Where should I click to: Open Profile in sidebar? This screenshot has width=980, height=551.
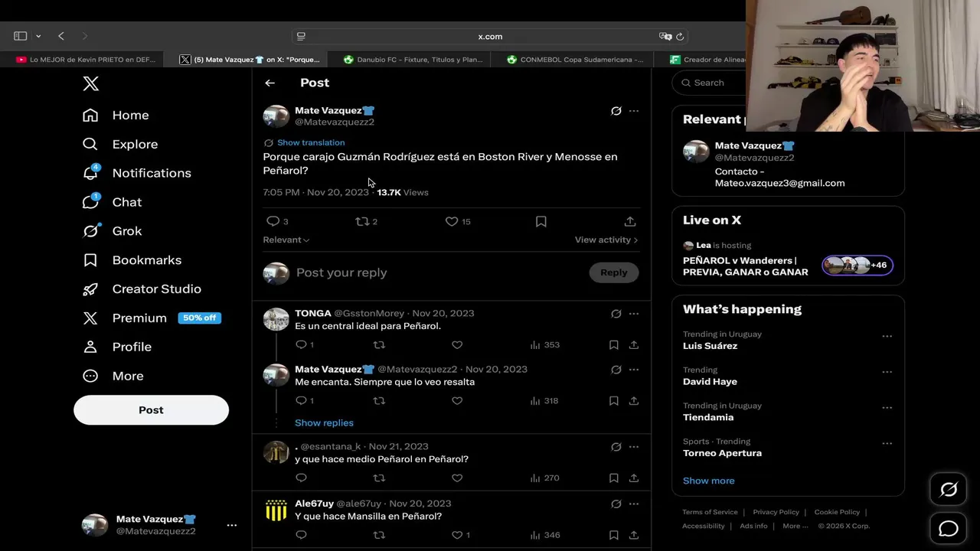pos(116,347)
